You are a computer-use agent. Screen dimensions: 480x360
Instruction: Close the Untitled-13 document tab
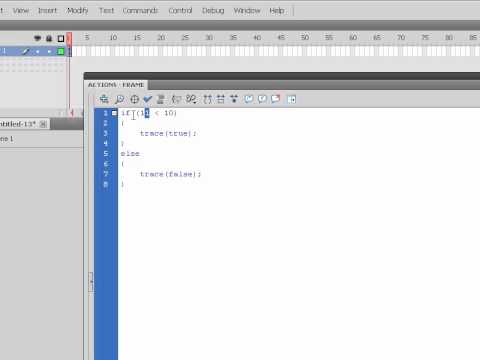pos(43,124)
